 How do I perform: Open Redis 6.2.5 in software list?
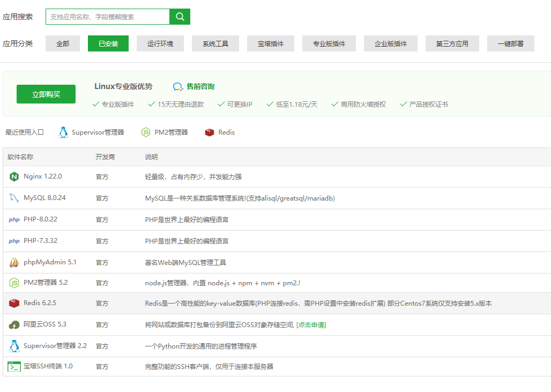pos(40,303)
